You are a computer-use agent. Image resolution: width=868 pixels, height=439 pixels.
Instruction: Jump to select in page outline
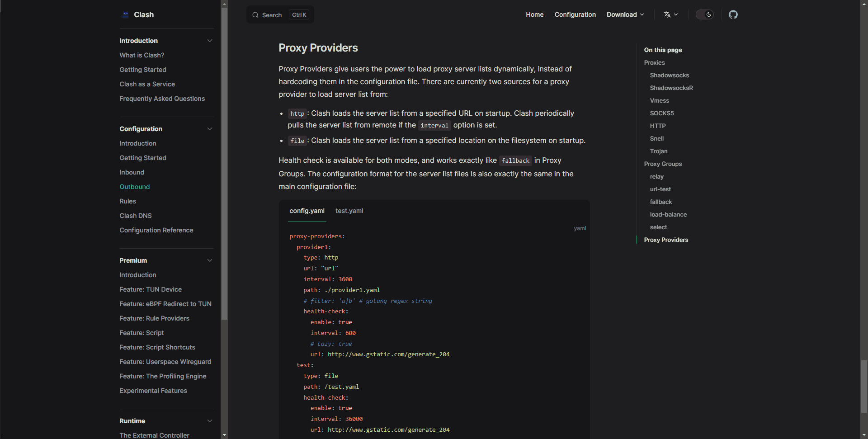click(x=658, y=227)
